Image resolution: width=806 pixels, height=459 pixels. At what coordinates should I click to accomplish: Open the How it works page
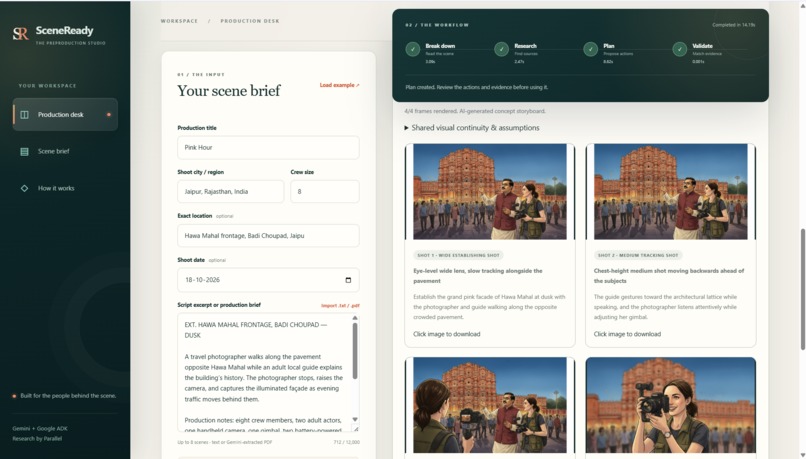(56, 189)
